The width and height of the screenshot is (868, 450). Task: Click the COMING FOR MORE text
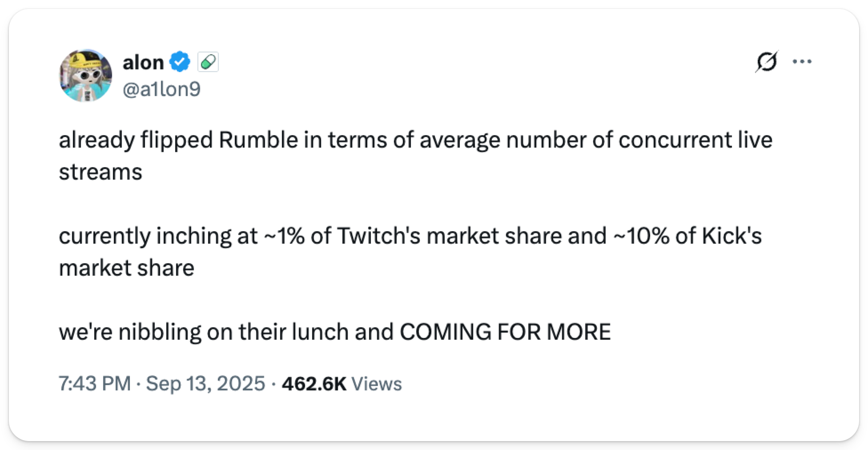[x=505, y=332]
